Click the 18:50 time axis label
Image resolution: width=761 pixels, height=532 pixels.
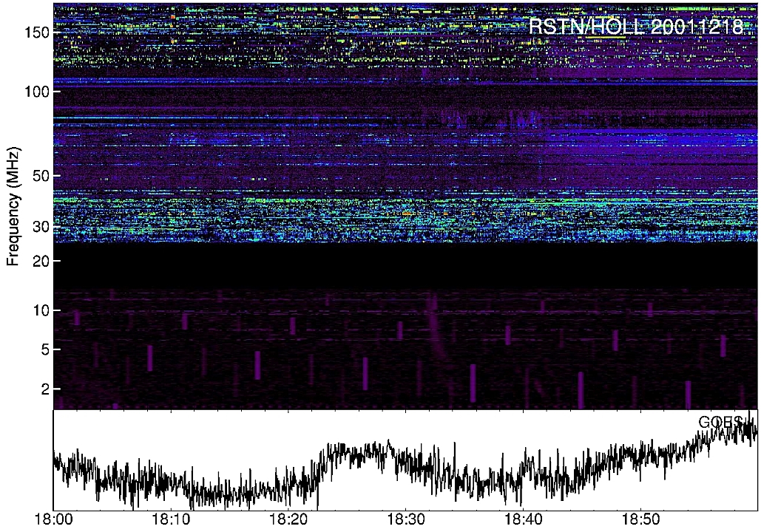click(640, 520)
